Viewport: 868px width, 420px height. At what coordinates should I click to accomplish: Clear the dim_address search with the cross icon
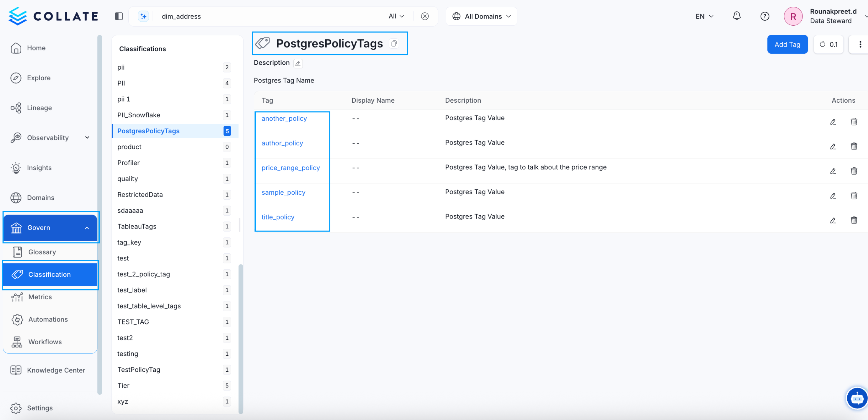pyautogui.click(x=425, y=16)
